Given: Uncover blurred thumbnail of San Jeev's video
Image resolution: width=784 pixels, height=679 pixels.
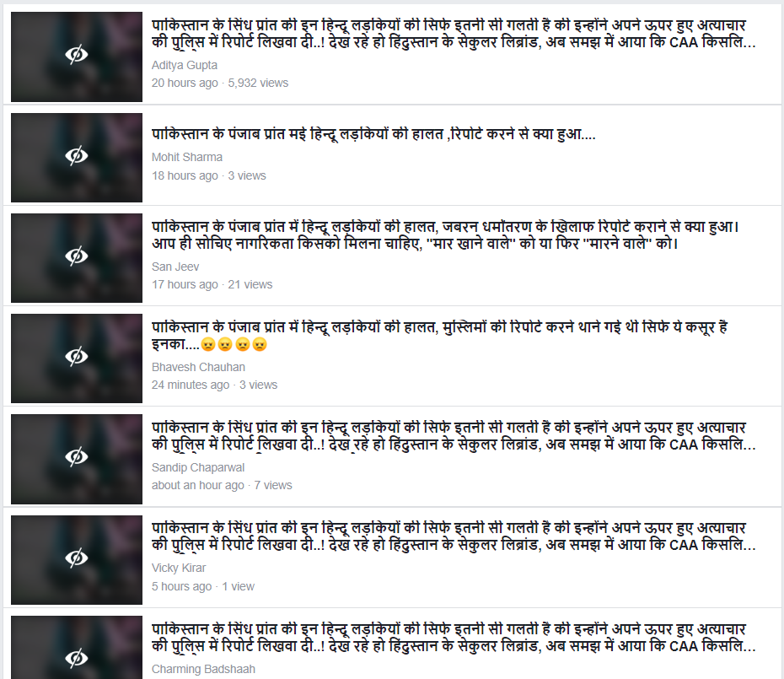Looking at the screenshot, I should coord(77,258).
